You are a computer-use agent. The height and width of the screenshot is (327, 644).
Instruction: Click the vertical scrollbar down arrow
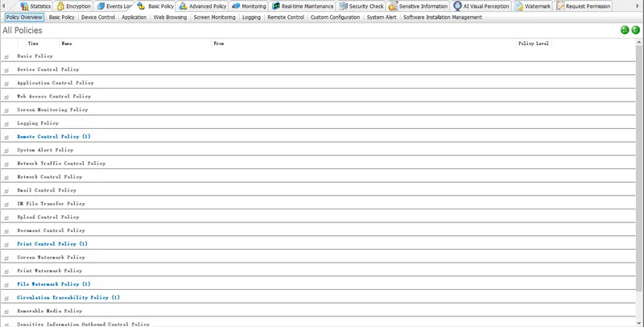(638, 323)
